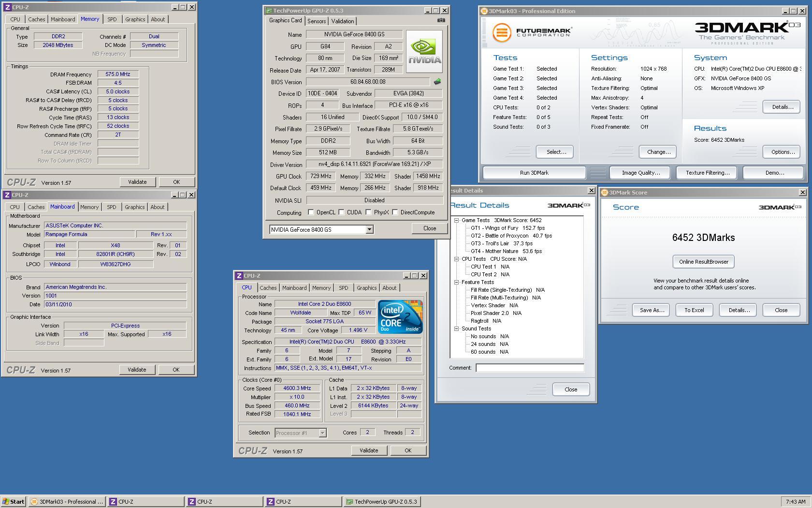Click the Futuremark logo in 3DMark03
The width and height of the screenshot is (812, 508).
coord(532,33)
